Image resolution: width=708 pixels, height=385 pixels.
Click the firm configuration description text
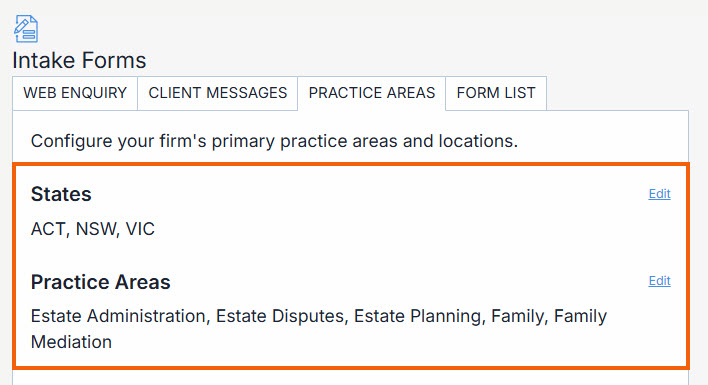(274, 141)
